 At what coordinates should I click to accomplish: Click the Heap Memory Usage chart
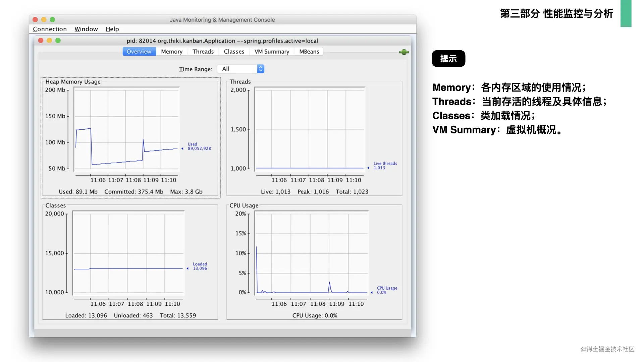(126, 129)
